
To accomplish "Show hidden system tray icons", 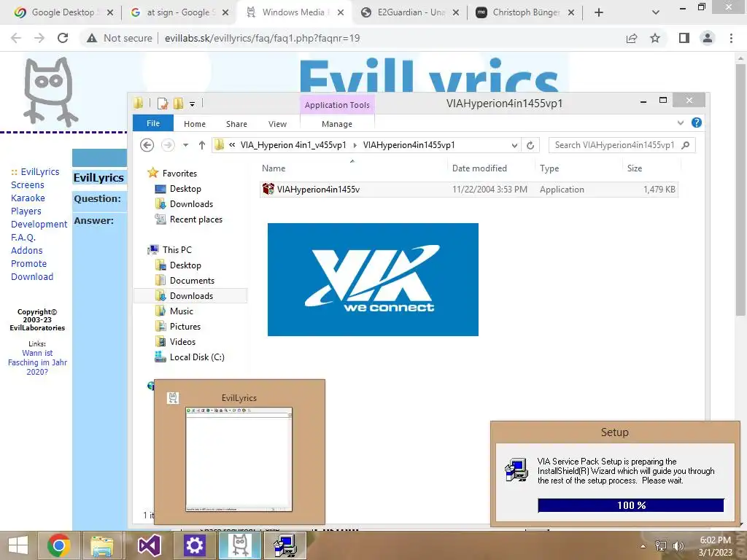I will click(643, 546).
